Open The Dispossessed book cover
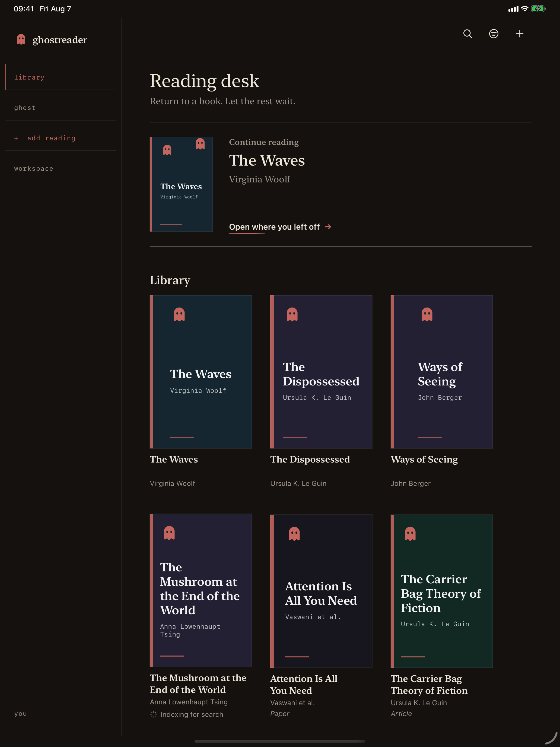Screen dimensions: 560x747 [321, 372]
